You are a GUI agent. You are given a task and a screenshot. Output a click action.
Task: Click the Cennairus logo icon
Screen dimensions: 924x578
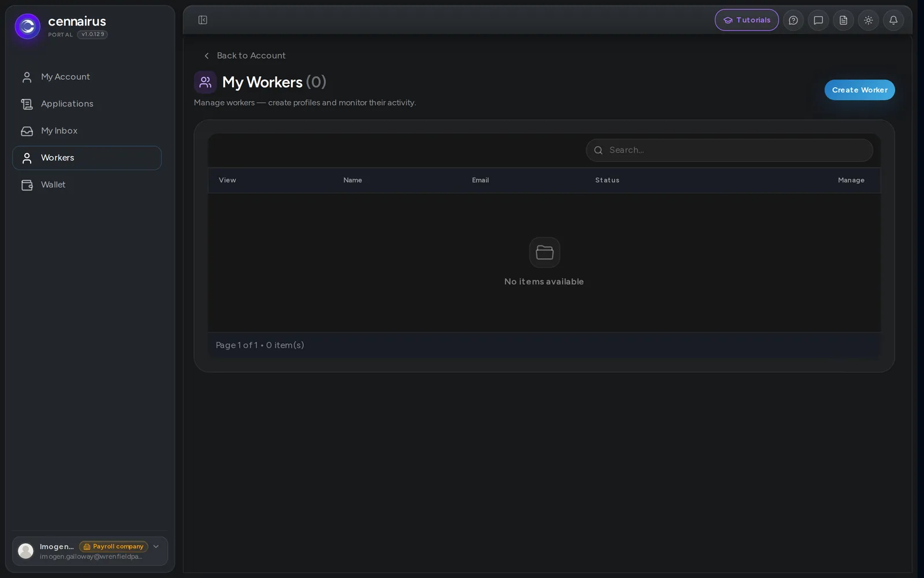pos(27,27)
